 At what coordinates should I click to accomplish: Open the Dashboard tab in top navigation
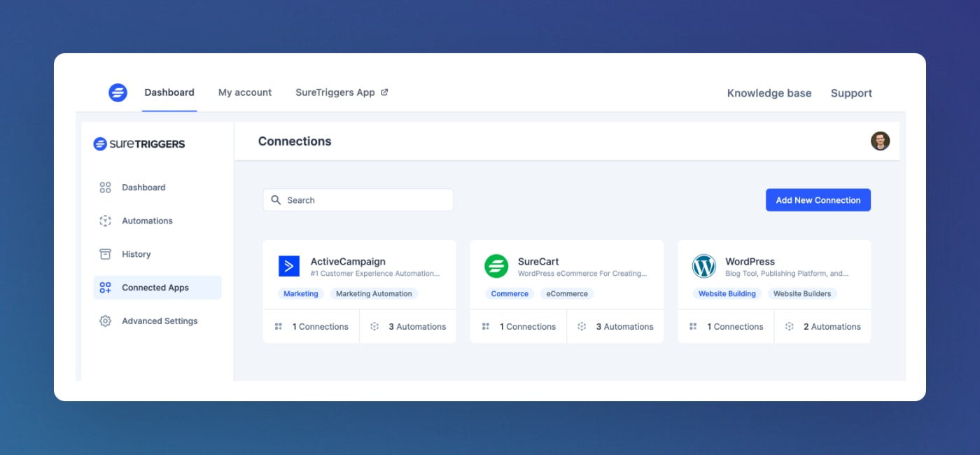(169, 92)
